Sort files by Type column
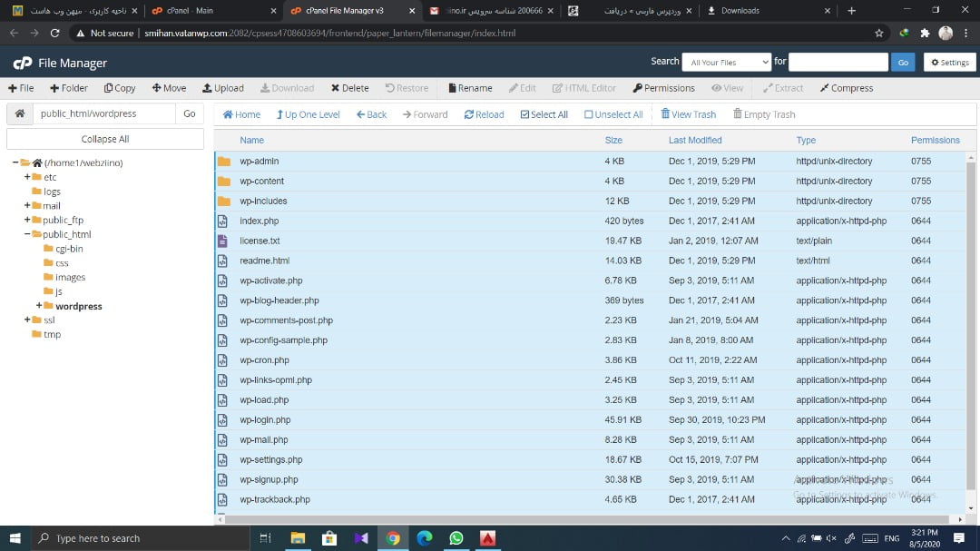 click(806, 140)
